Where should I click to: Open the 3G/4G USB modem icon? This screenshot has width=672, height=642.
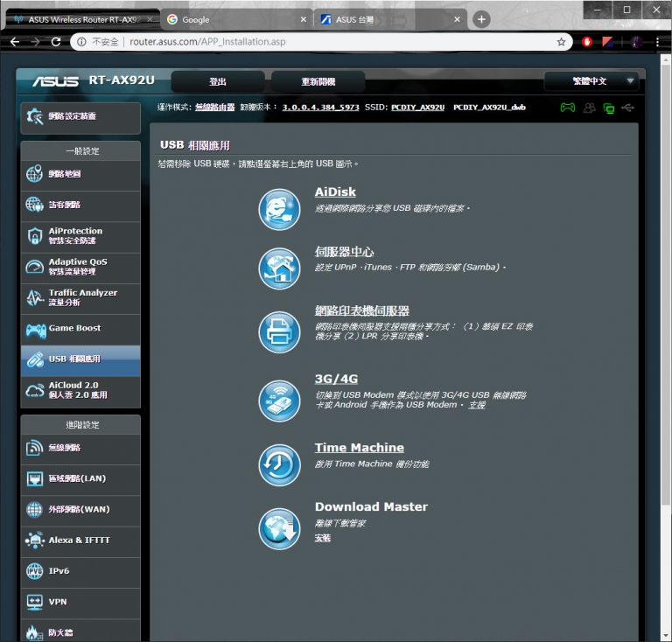279,401
